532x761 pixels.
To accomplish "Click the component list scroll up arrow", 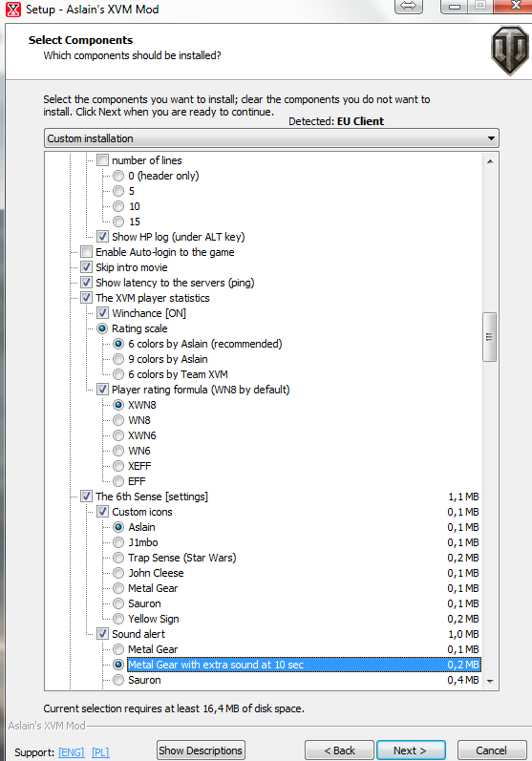I will coord(490,161).
